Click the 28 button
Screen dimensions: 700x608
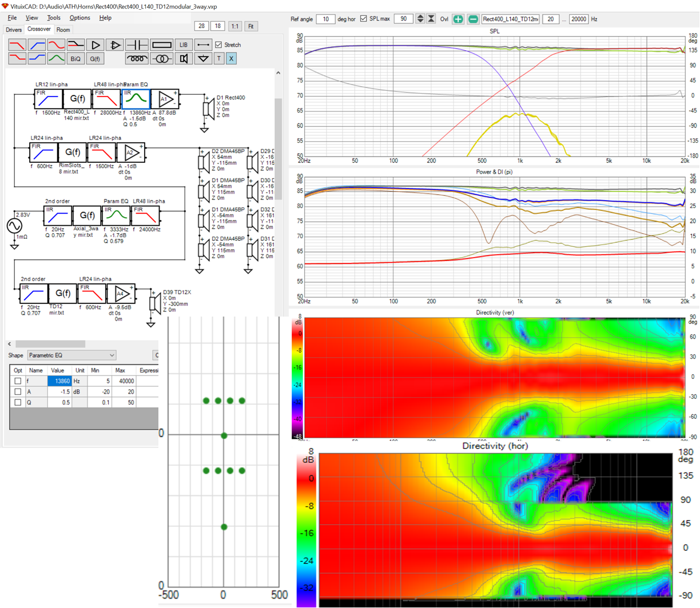[201, 26]
